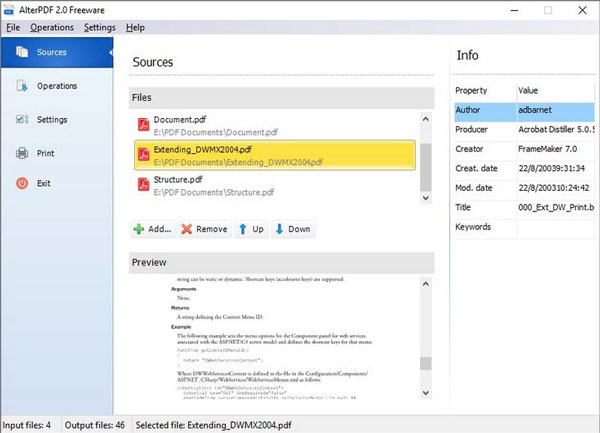Open the File menu
Screen dimensions: 600x433
[13, 27]
